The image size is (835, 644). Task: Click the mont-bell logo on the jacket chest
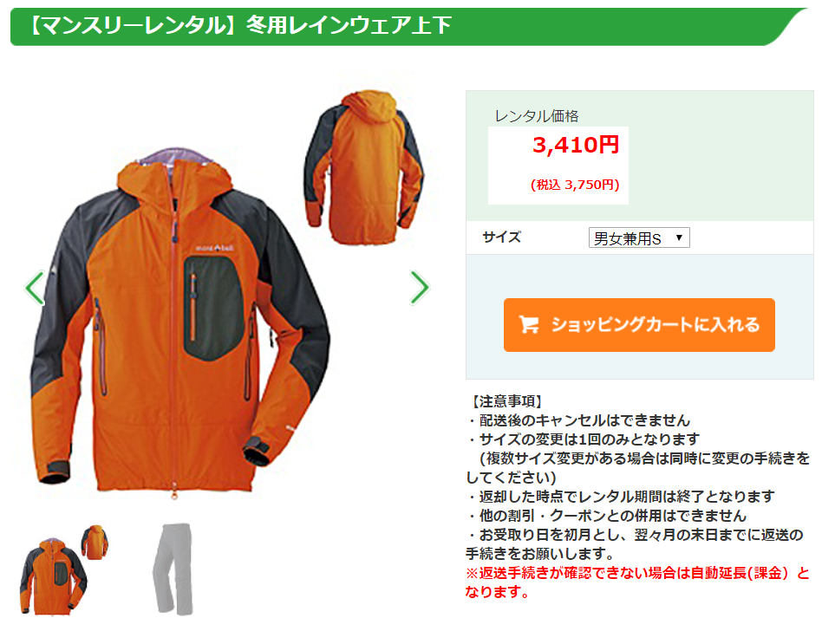click(x=214, y=248)
